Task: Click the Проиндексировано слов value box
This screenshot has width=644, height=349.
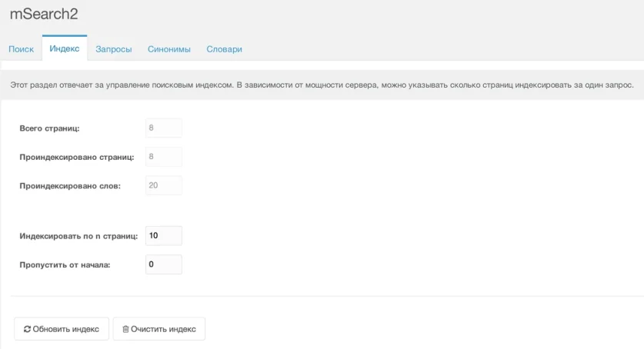Action: (163, 185)
